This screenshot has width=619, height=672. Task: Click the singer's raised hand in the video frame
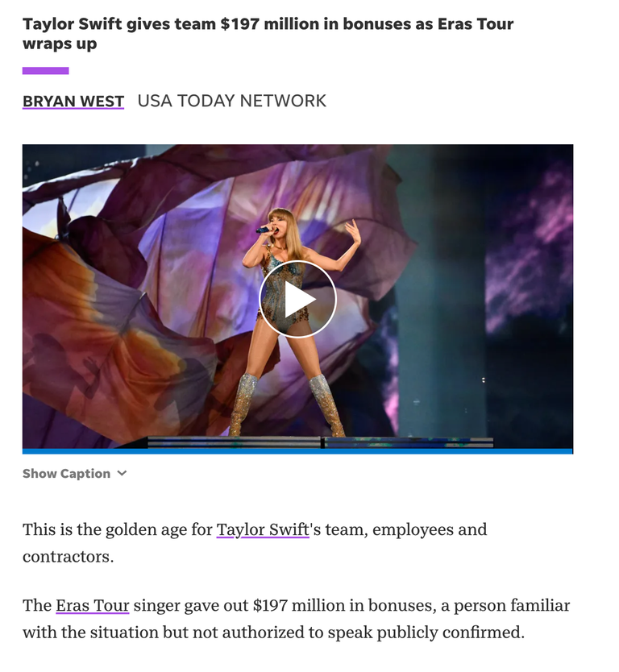tap(354, 231)
